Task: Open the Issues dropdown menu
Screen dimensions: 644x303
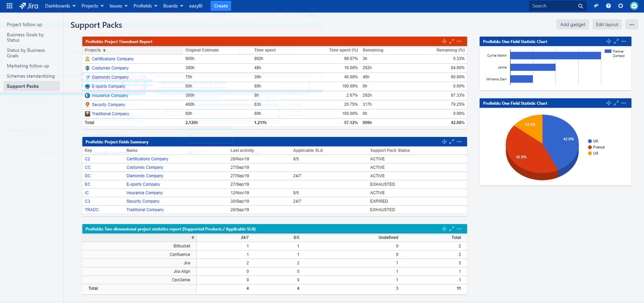Action: 118,6
